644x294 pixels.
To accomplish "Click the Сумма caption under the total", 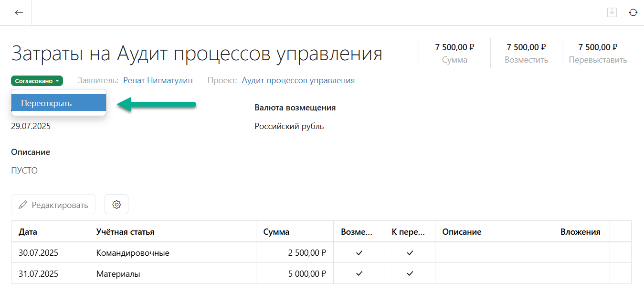I will (x=454, y=60).
